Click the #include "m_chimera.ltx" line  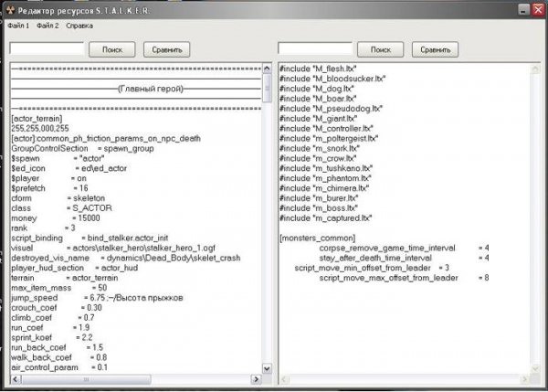[x=324, y=188]
